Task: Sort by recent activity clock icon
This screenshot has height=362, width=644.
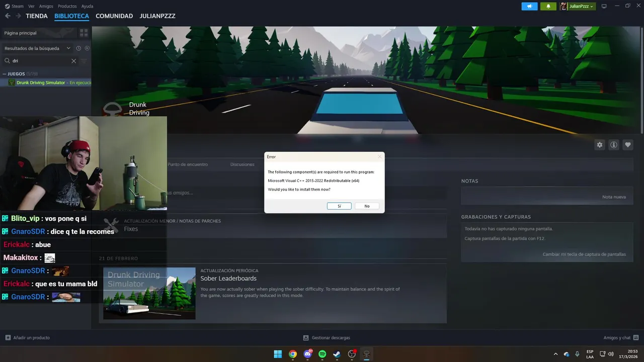Action: tap(78, 48)
